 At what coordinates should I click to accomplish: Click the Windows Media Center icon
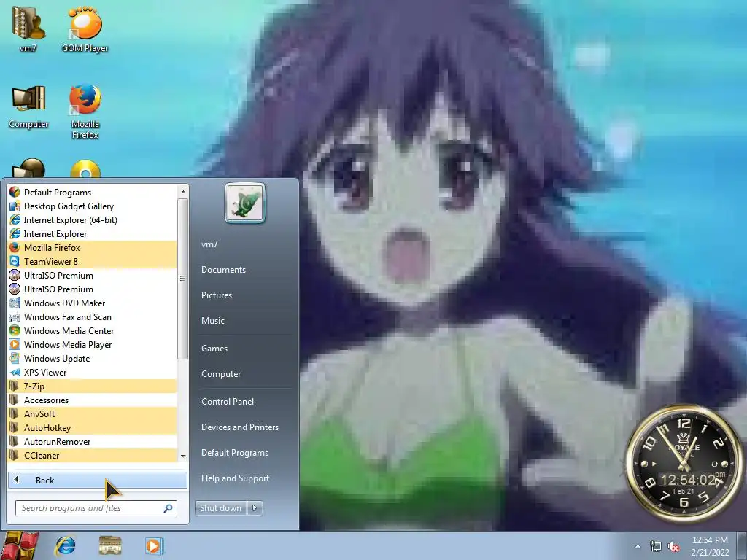(15, 330)
